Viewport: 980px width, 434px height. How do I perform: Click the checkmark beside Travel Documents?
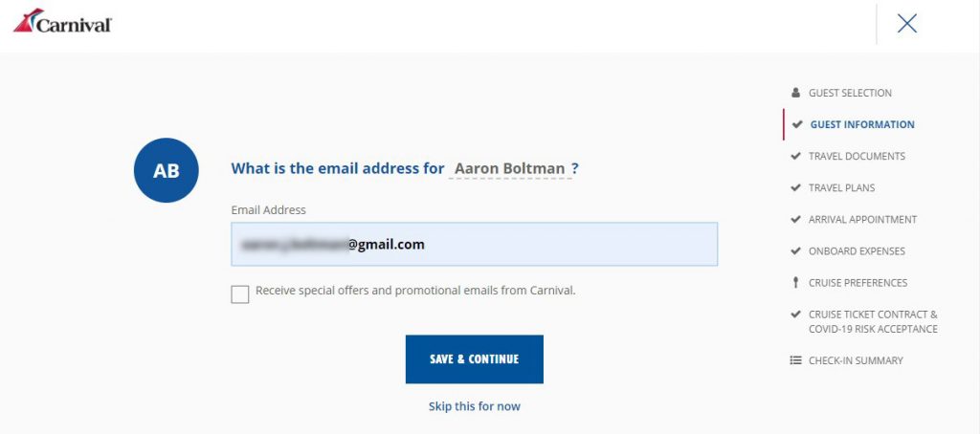coord(795,156)
